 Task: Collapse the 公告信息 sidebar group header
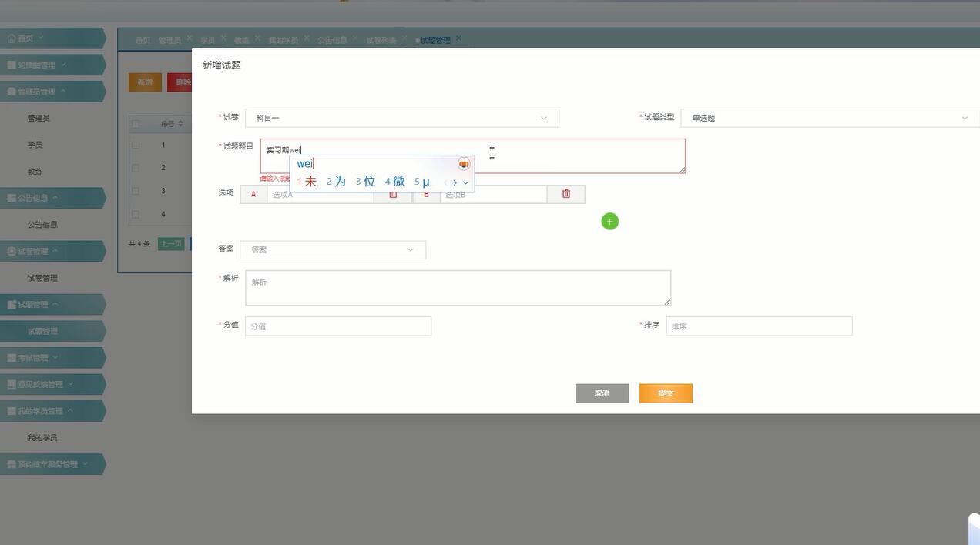tap(52, 198)
